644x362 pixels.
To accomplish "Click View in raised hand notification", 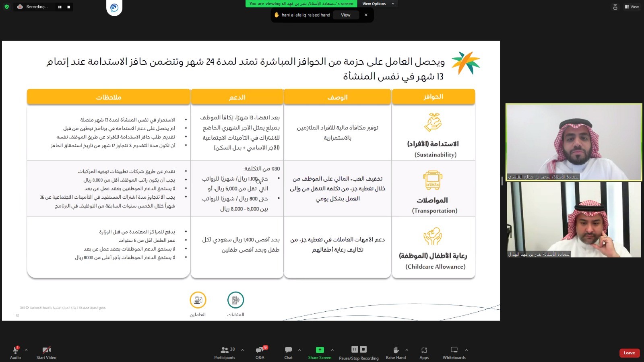I will 345,15.
